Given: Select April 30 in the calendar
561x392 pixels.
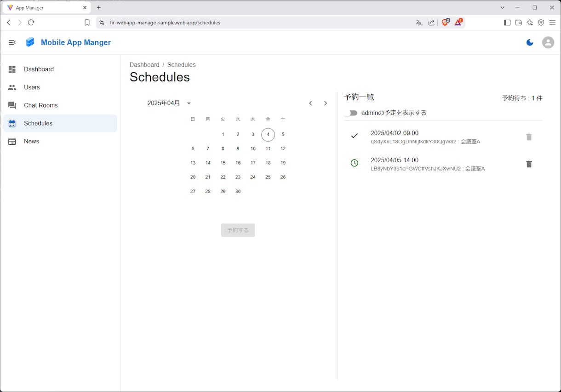Looking at the screenshot, I should [238, 192].
